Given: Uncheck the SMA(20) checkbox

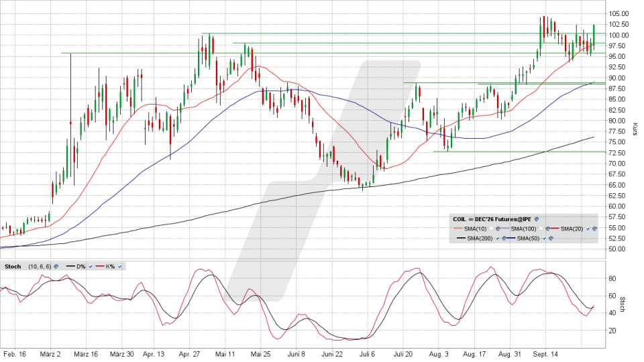Looking at the screenshot, I should pyautogui.click(x=588, y=229).
